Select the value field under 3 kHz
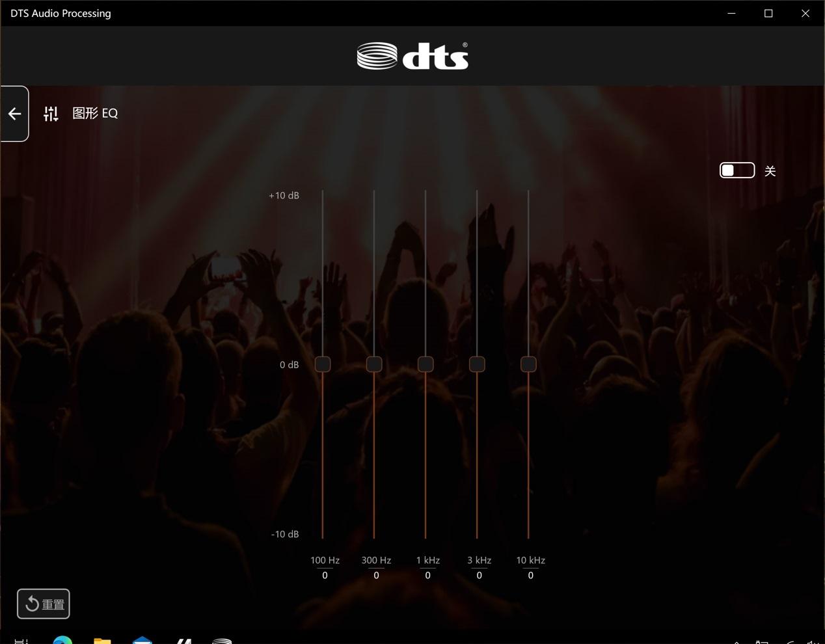 click(x=479, y=575)
